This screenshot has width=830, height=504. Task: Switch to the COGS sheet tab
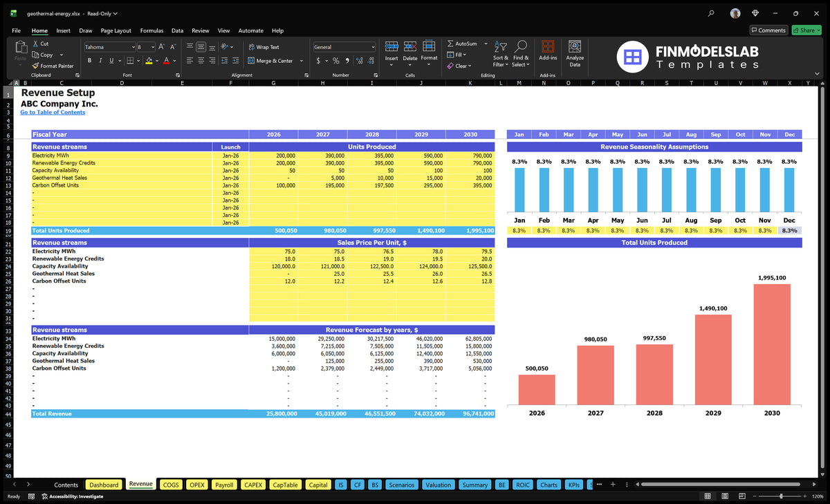(170, 485)
